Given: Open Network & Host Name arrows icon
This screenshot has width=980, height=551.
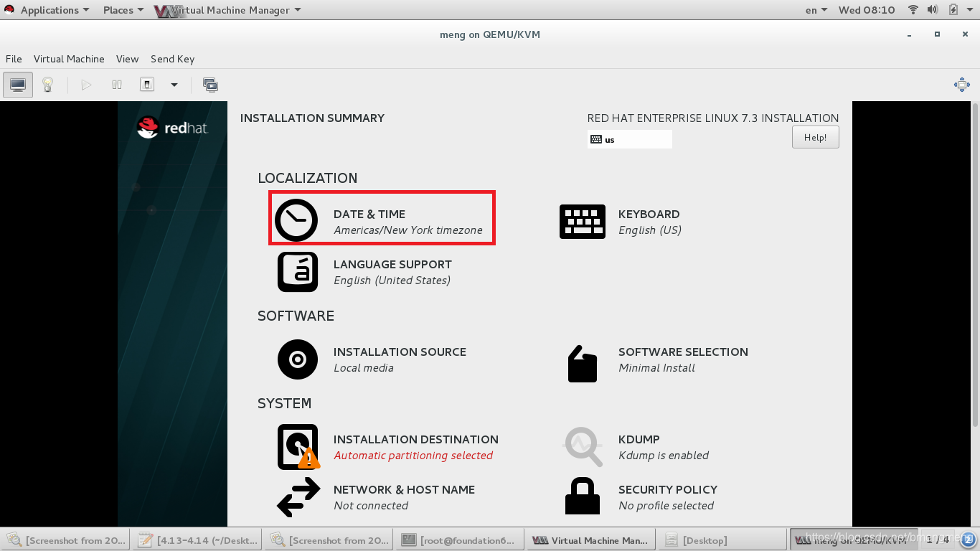Looking at the screenshot, I should 298,497.
